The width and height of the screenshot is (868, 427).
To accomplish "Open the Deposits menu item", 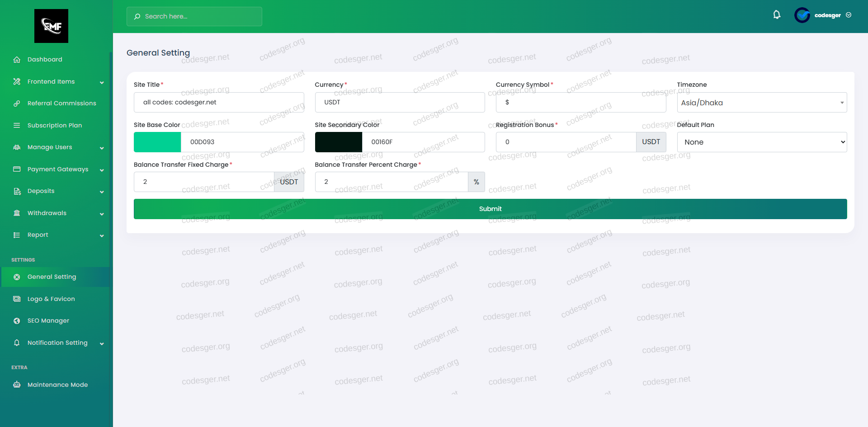I will [x=41, y=191].
